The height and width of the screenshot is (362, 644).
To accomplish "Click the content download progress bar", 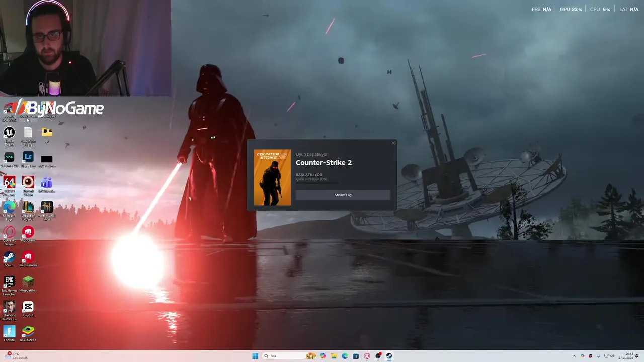I will [x=317, y=183].
